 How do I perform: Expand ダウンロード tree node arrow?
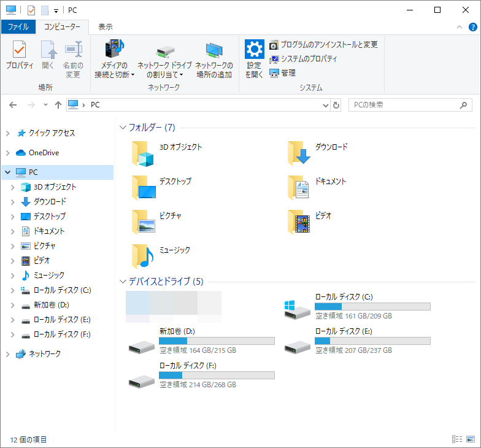click(12, 202)
